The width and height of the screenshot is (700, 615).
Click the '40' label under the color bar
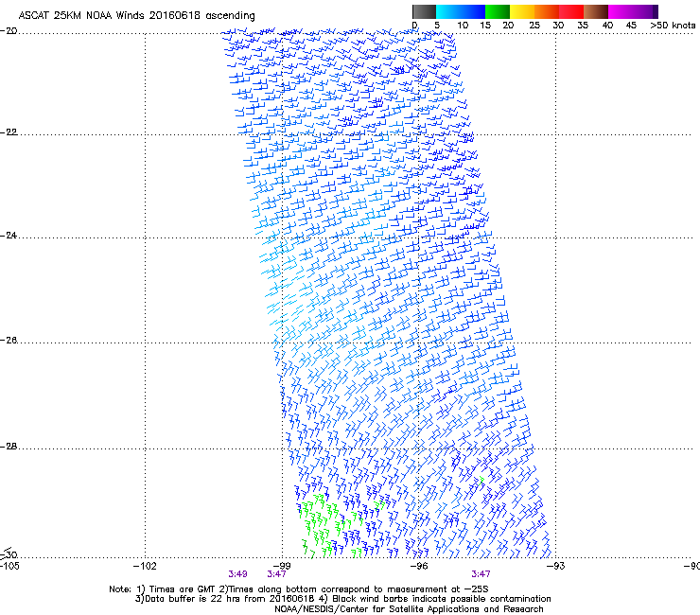[x=607, y=26]
